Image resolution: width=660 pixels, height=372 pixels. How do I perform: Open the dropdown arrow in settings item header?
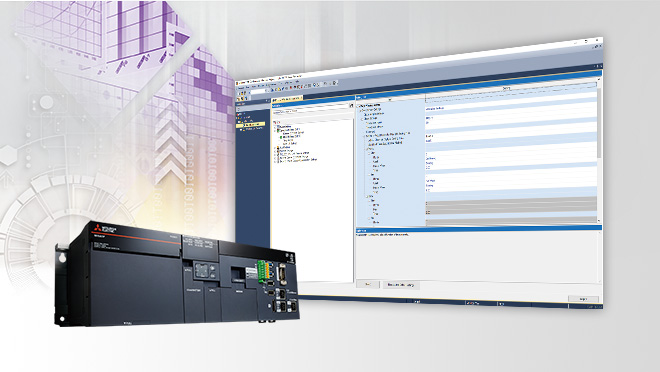[x=390, y=99]
